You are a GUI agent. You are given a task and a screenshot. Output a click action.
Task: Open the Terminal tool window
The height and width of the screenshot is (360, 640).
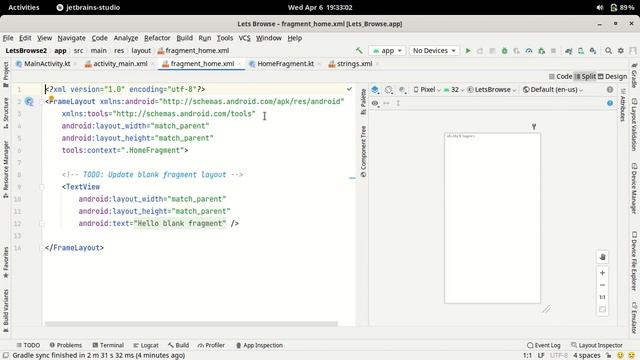[108, 345]
